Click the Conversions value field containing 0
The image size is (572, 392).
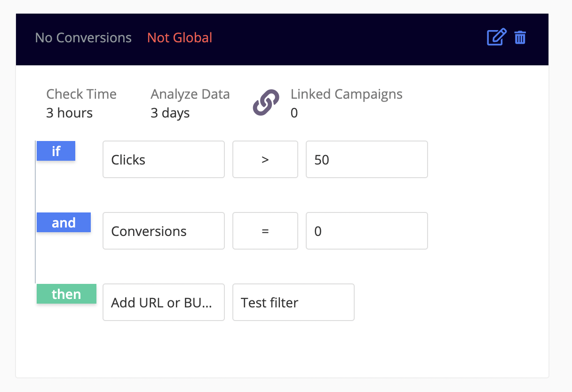tap(366, 231)
